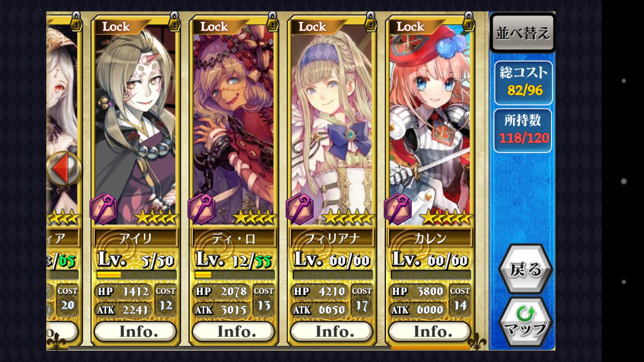The image size is (644, 362).
Task: Open the 並べ替え sort menu
Action: tap(523, 33)
